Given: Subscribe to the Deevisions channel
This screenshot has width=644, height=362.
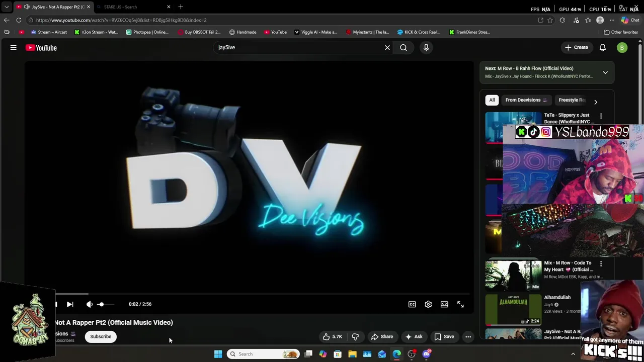Looking at the screenshot, I should pyautogui.click(x=101, y=337).
